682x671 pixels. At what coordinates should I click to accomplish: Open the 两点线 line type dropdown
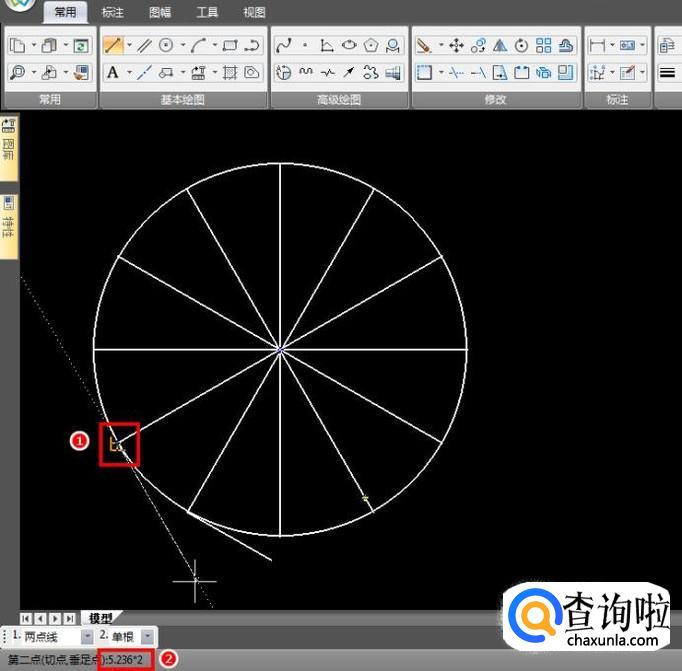click(86, 636)
